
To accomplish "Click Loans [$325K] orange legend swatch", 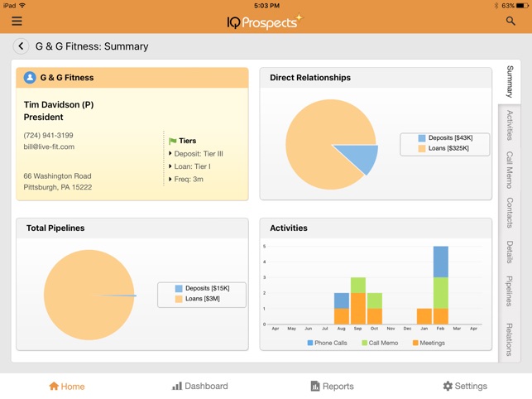I will pyautogui.click(x=422, y=148).
